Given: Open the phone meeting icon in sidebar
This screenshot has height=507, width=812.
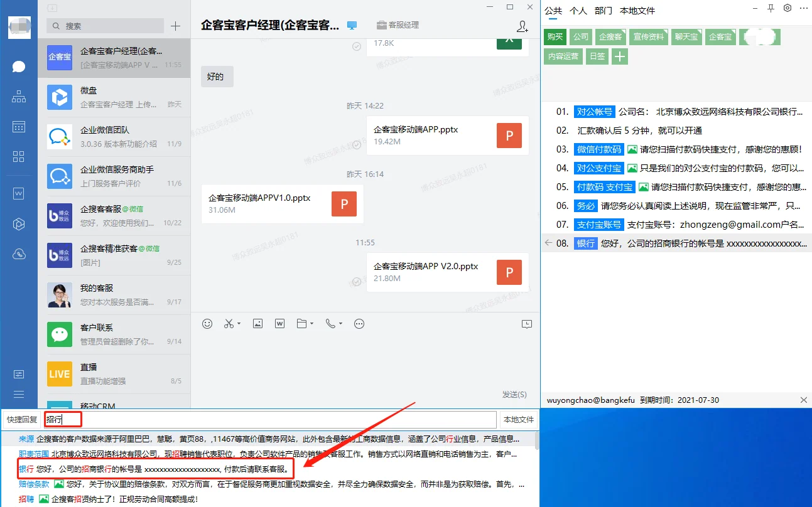Looking at the screenshot, I should tap(19, 254).
